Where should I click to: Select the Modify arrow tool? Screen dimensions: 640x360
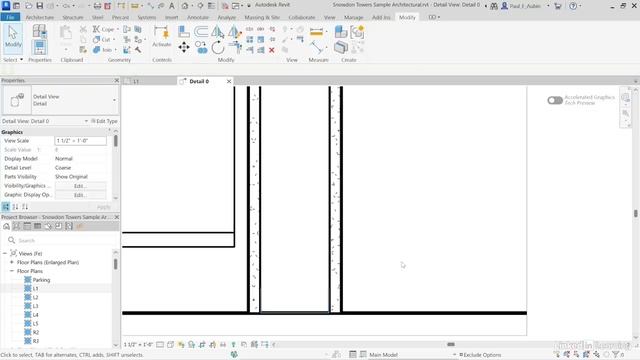(13, 38)
